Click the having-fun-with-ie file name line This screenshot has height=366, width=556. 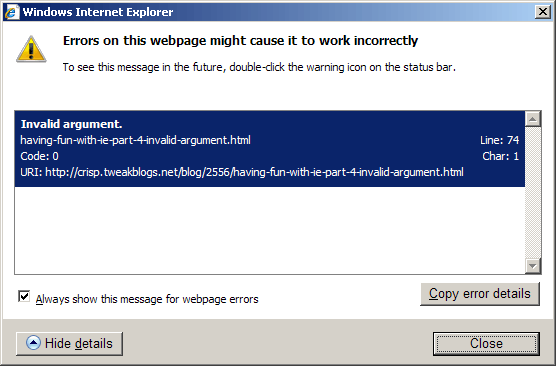[x=135, y=140]
